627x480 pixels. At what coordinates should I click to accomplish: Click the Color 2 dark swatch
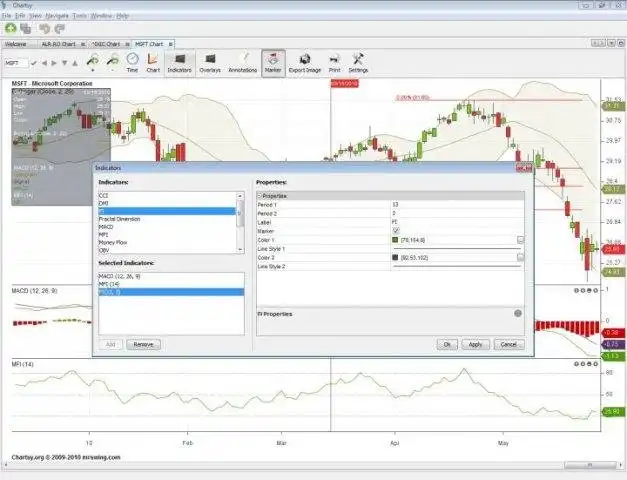click(395, 258)
